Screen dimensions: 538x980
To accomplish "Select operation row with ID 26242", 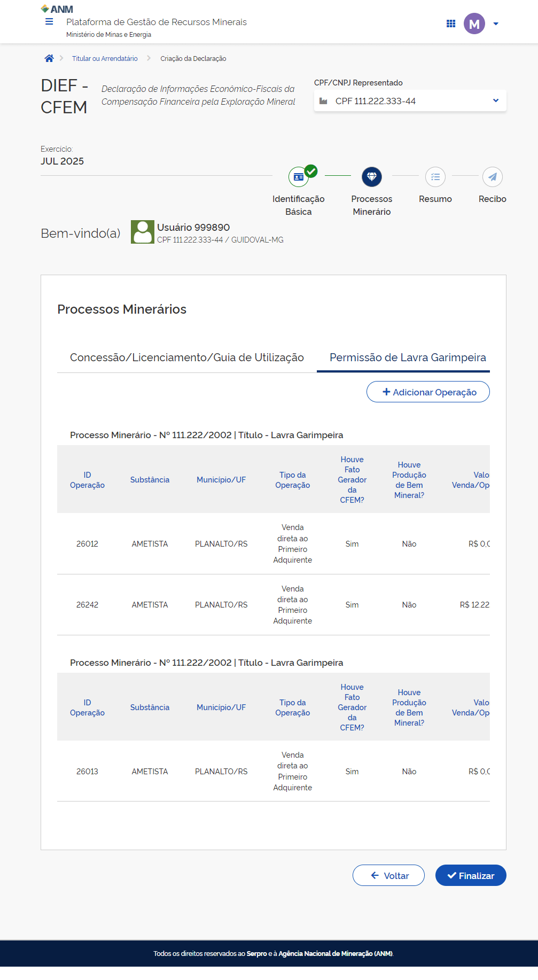I will (x=87, y=605).
